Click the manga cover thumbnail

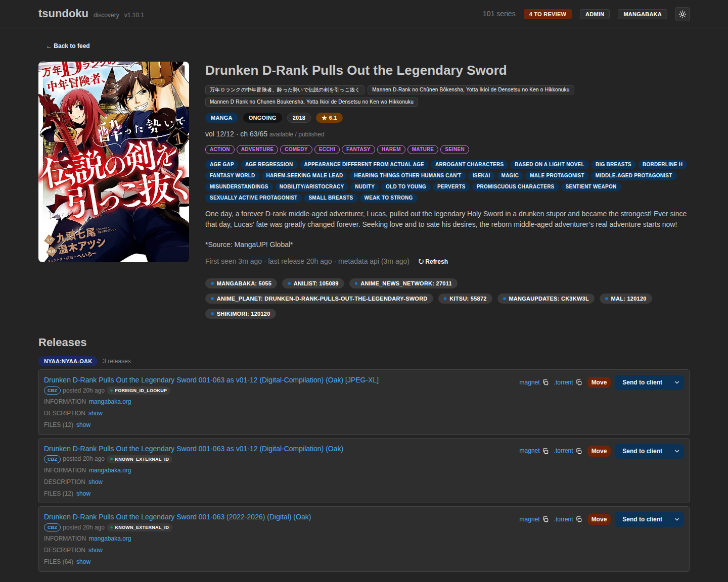coord(114,162)
